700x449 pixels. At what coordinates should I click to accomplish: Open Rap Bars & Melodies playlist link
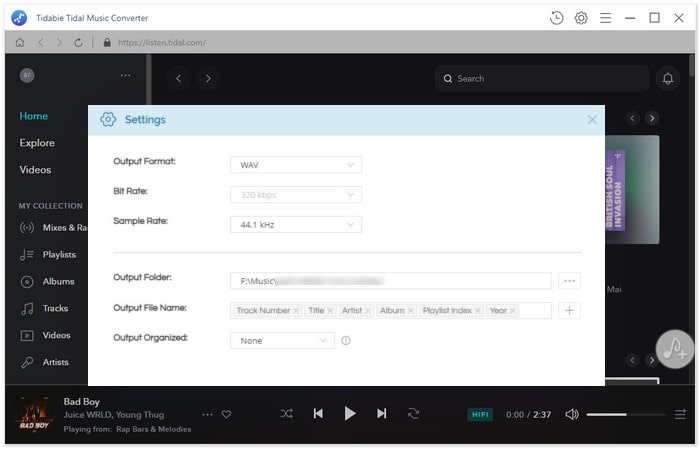(154, 429)
